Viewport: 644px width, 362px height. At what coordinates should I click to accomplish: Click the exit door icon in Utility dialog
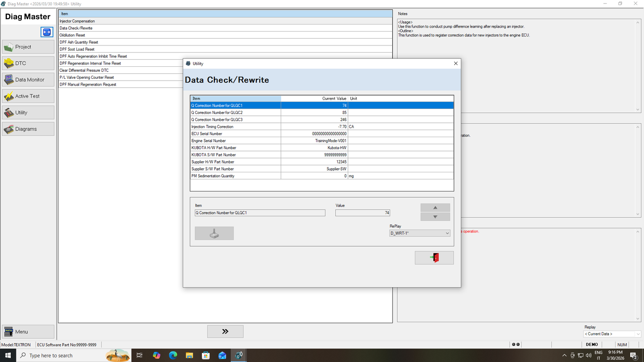434,258
